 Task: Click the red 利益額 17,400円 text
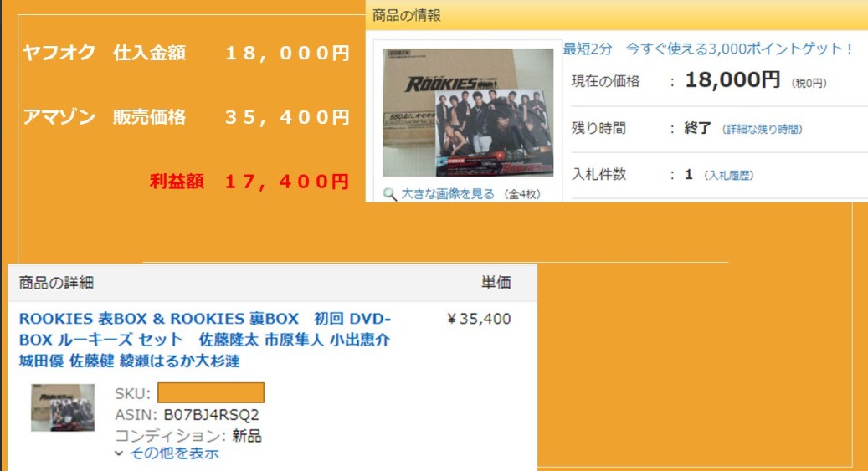pyautogui.click(x=249, y=182)
